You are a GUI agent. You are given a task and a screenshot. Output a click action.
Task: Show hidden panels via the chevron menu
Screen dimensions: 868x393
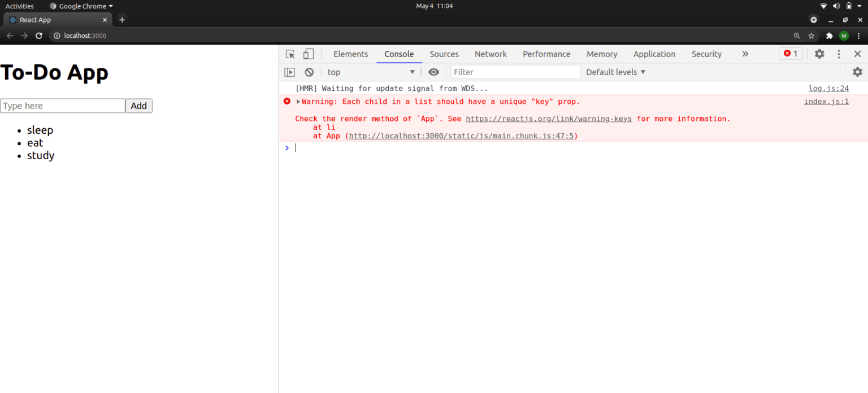click(745, 54)
